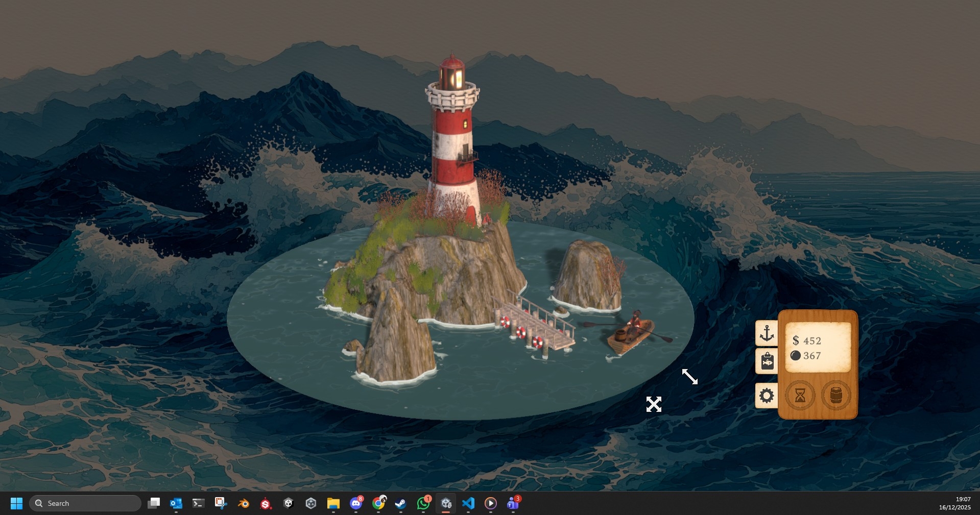Open File Explorer from the taskbar
The image size is (980, 515).
(333, 503)
